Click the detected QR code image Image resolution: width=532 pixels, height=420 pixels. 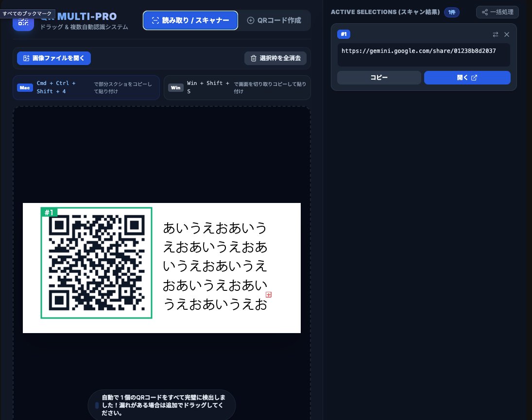pyautogui.click(x=97, y=263)
